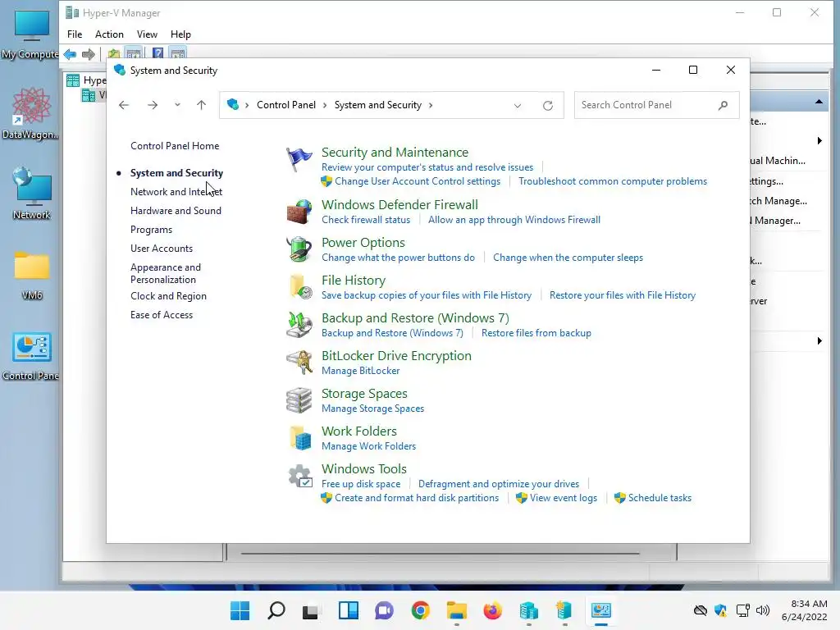840x630 pixels.
Task: Go back with the Control Panel back arrow
Action: (x=124, y=105)
